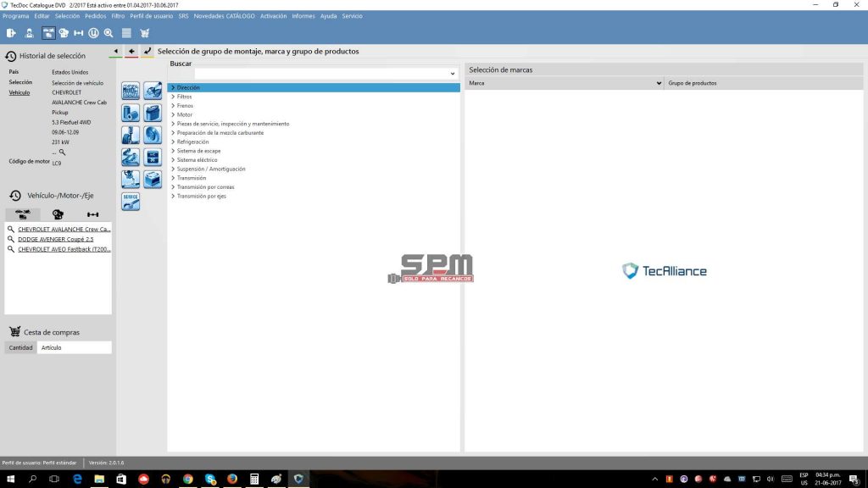Select Piezas de servicio, inspección y mantenimiento
The width and height of the screenshot is (868, 488).
click(232, 124)
